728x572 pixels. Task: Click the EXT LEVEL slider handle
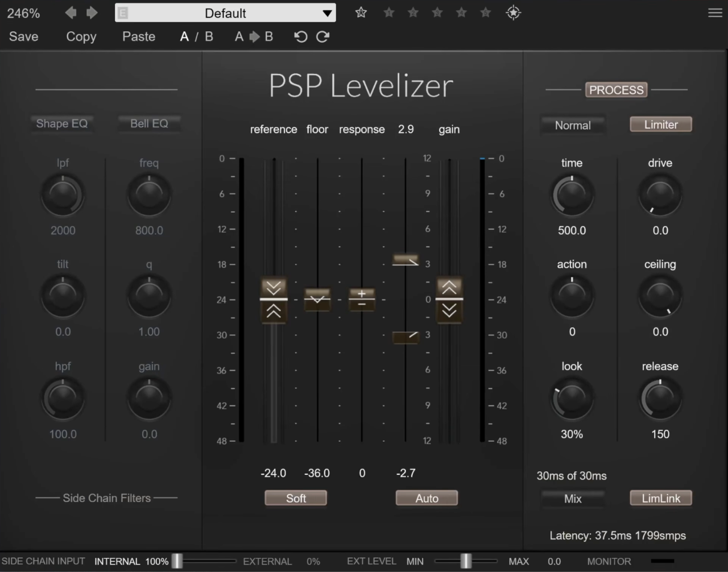pyautogui.click(x=466, y=561)
